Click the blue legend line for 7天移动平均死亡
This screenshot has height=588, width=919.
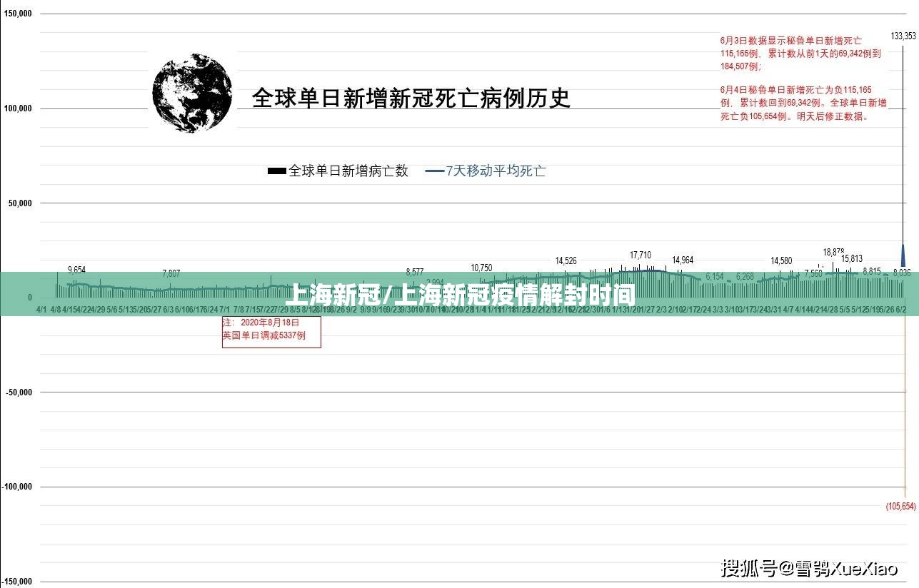click(434, 171)
